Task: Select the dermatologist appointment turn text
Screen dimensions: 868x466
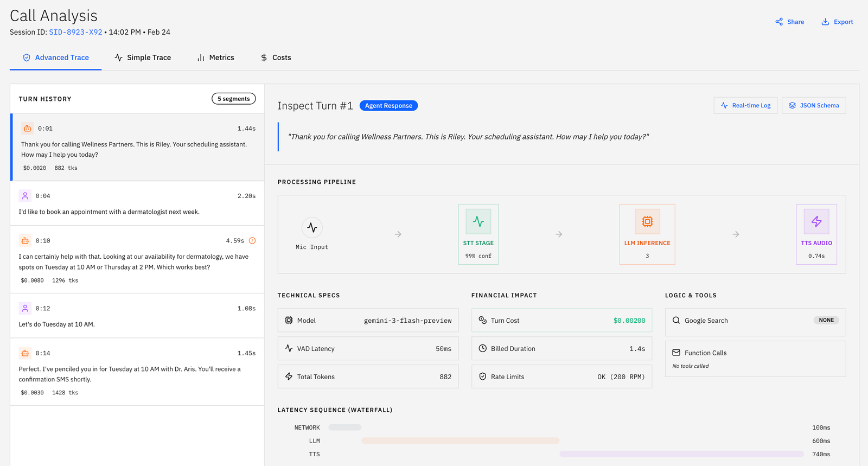Action: click(109, 212)
